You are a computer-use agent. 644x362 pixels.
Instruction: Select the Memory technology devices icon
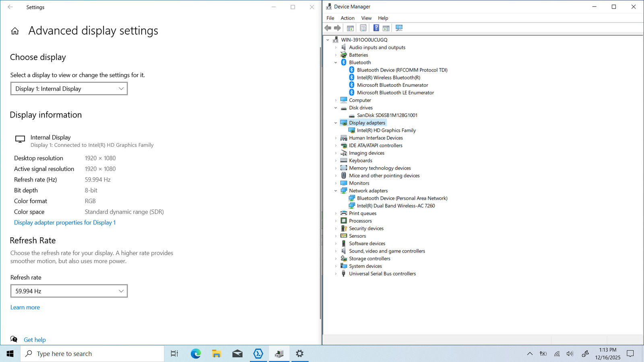[x=344, y=168]
